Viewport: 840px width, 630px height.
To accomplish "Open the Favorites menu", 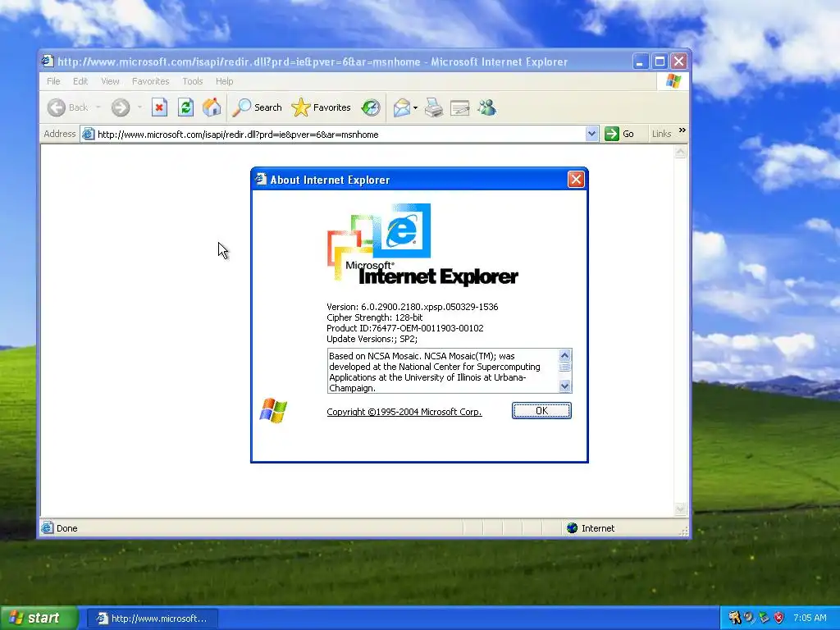I will (x=151, y=81).
